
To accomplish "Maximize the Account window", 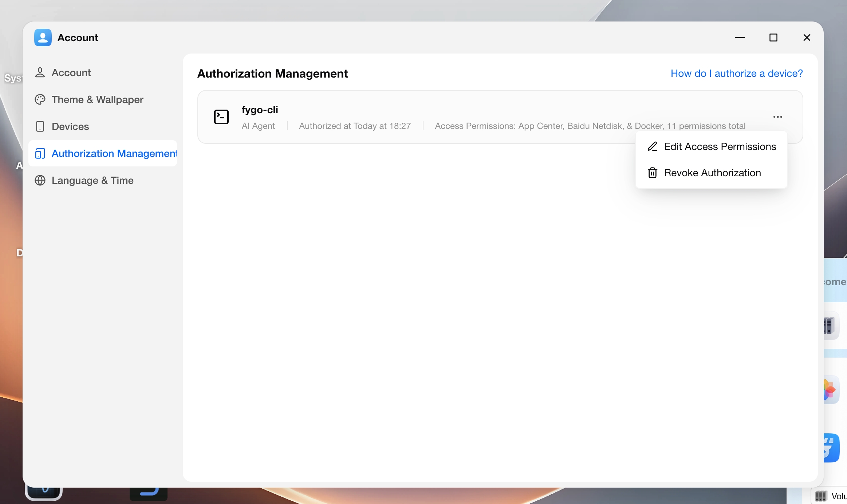I will click(x=773, y=38).
